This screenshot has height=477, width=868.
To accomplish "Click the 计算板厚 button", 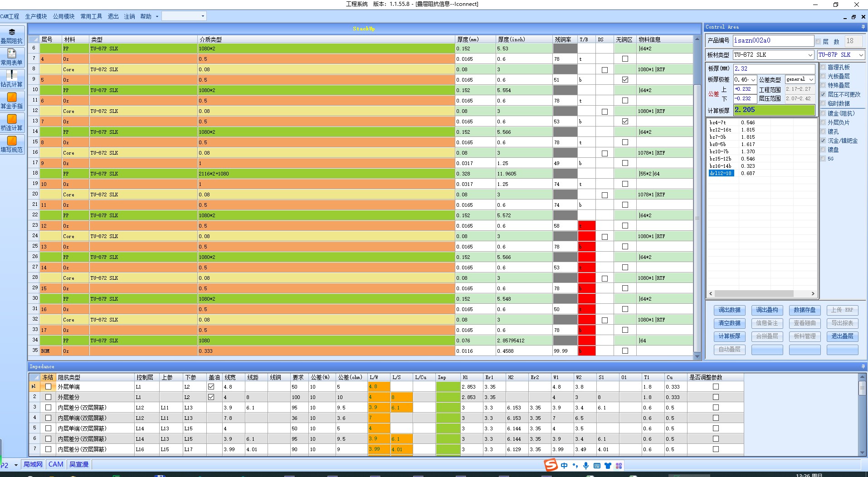I will pos(729,336).
